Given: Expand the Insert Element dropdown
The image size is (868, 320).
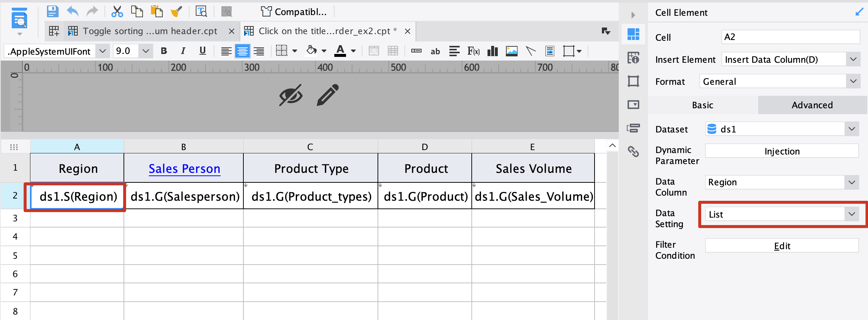Looking at the screenshot, I should tap(853, 59).
